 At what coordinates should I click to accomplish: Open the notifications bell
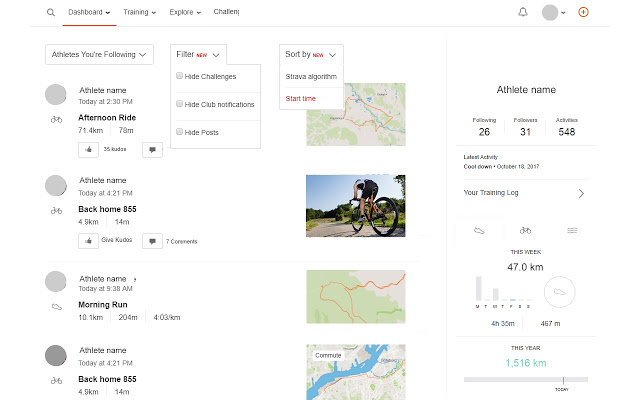point(523,12)
